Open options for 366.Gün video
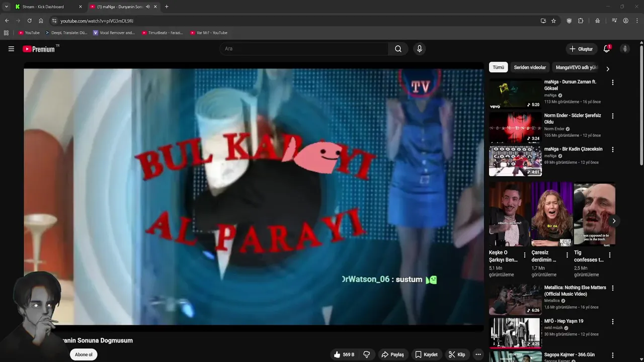Screen dimensions: 644x362 (x=612, y=355)
